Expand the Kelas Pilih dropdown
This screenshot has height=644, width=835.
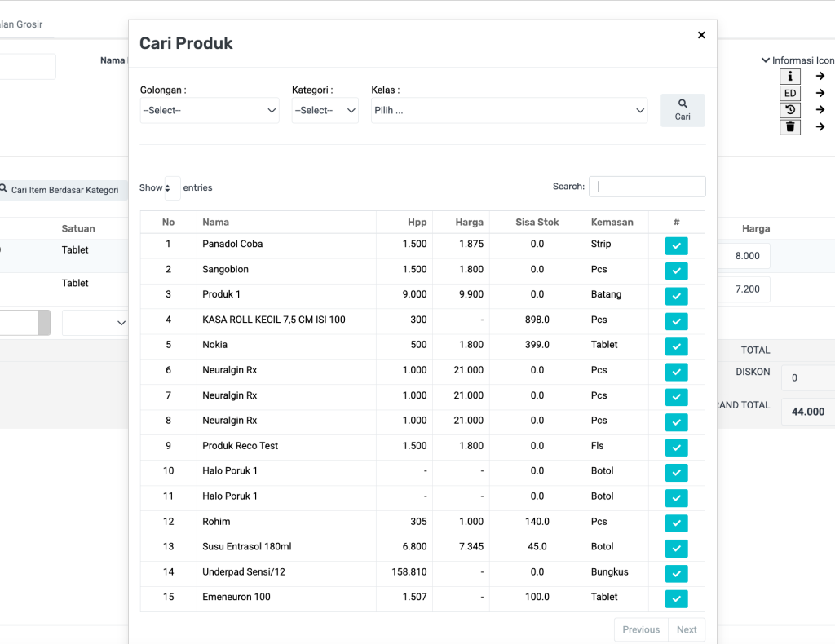pyautogui.click(x=509, y=110)
